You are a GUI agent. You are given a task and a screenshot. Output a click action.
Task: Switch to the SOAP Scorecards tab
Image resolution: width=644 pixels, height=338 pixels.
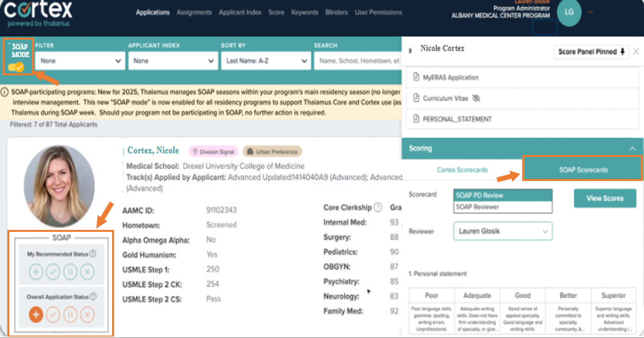[583, 170]
